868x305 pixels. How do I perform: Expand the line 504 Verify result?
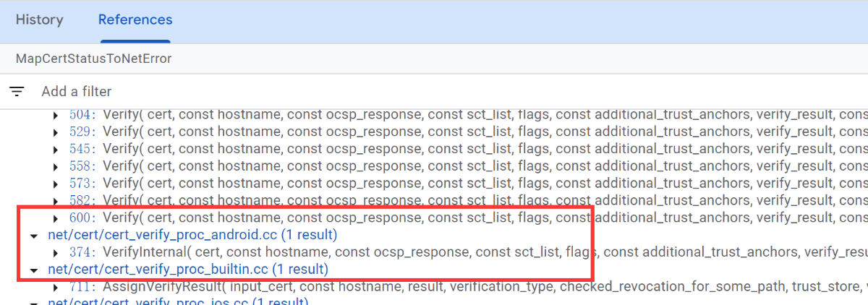56,115
